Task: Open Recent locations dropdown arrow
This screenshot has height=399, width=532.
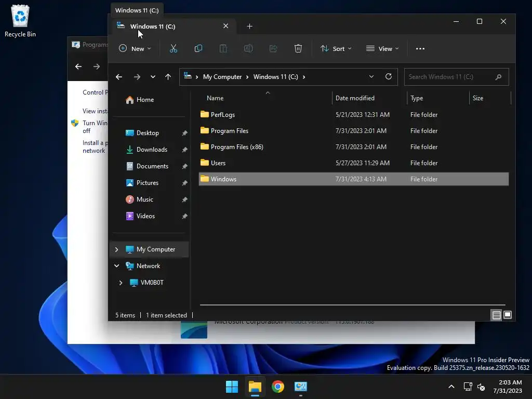Action: (153, 77)
